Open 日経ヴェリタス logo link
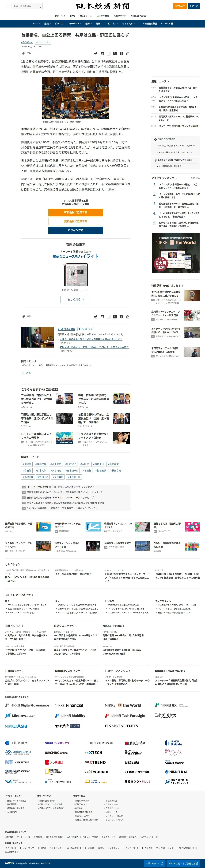 tap(166, 716)
